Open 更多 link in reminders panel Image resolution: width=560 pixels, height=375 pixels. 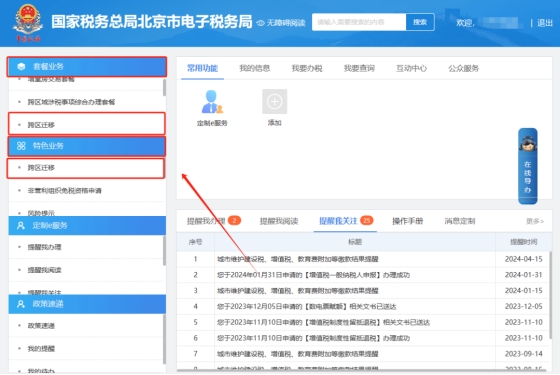tap(535, 221)
